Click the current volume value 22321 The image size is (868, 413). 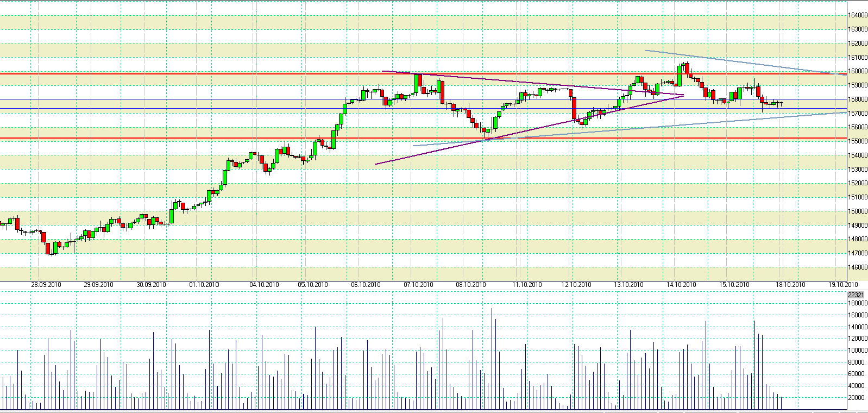856,295
